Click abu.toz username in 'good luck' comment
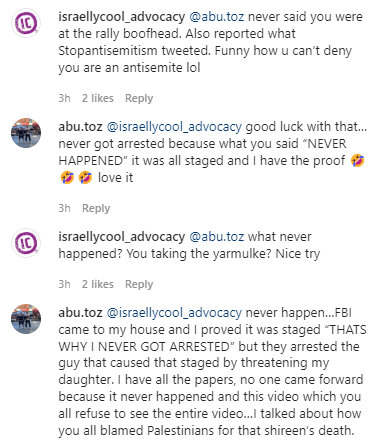 pyautogui.click(x=80, y=127)
